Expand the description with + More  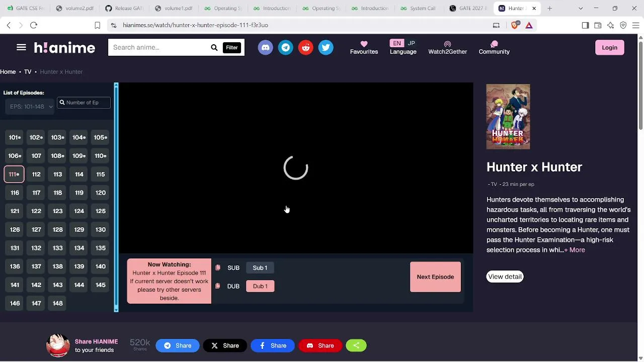coord(575,250)
